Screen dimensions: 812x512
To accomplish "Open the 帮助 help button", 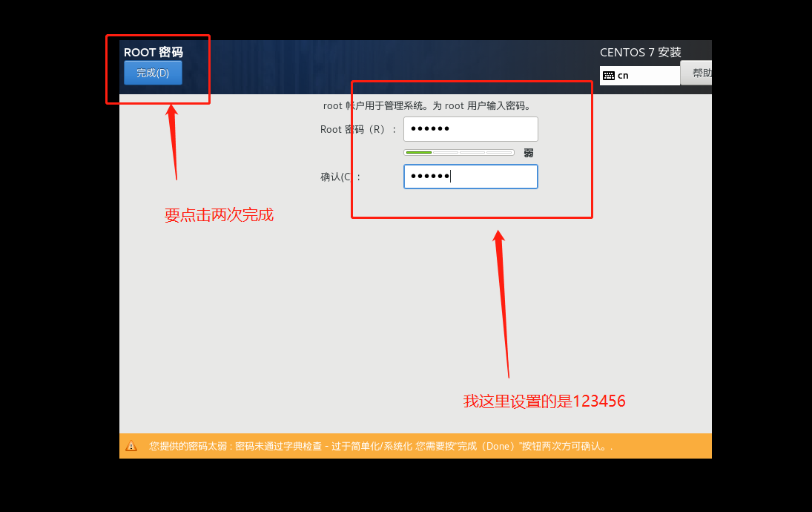I will (697, 73).
